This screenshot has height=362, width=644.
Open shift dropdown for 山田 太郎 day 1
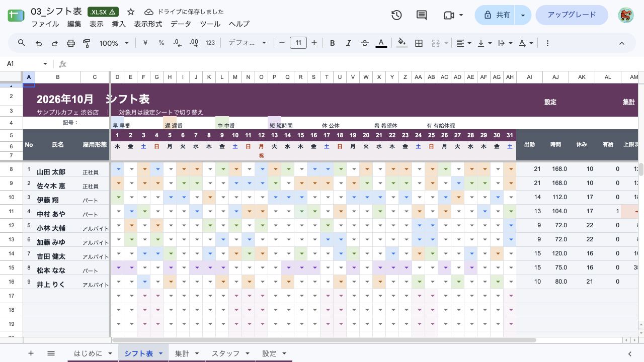117,169
